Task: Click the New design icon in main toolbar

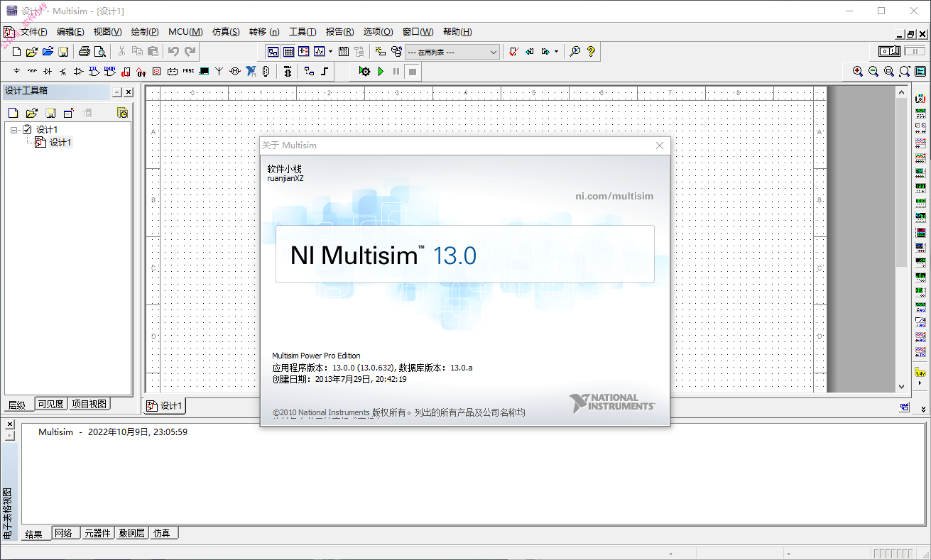Action: (16, 52)
